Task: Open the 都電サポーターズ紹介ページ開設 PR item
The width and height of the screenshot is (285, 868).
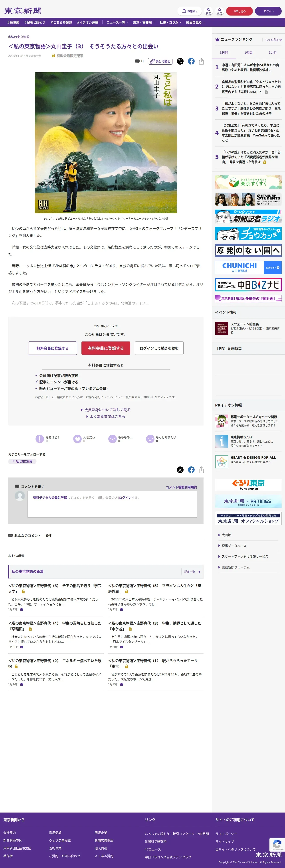Action: pyautogui.click(x=248, y=421)
